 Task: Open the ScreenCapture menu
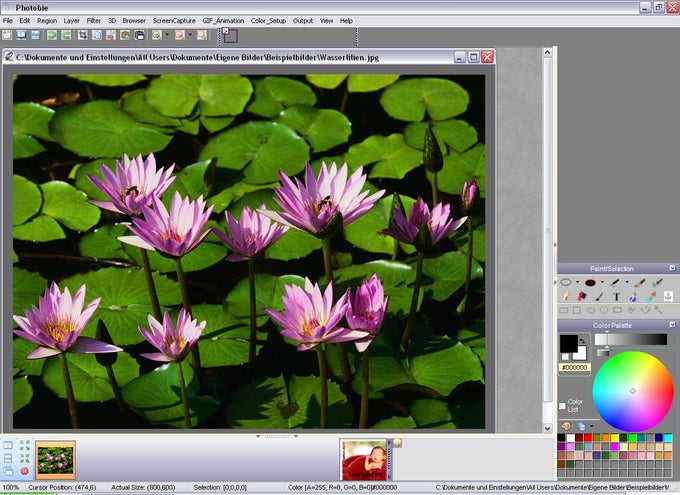point(174,20)
